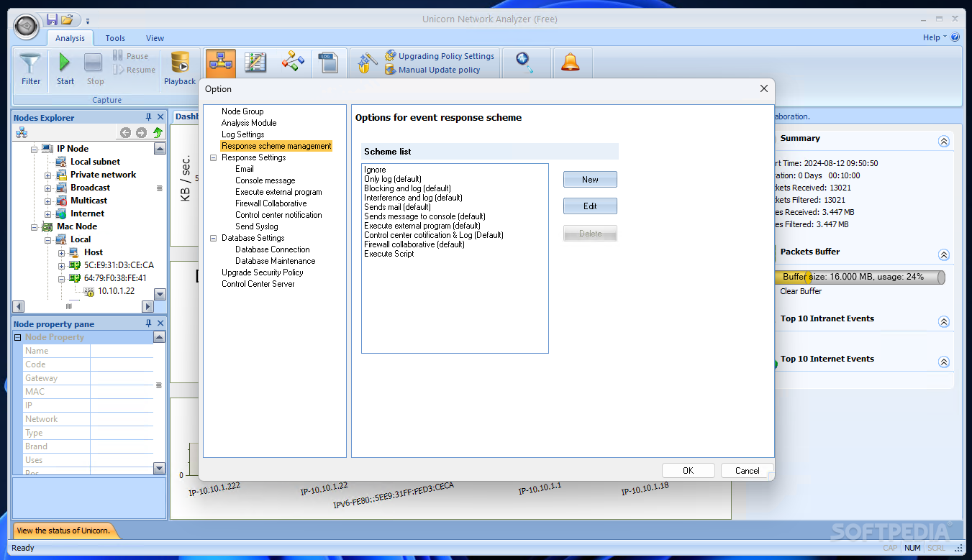This screenshot has width=972, height=560.
Task: Click the Edit scheme button
Action: 590,206
